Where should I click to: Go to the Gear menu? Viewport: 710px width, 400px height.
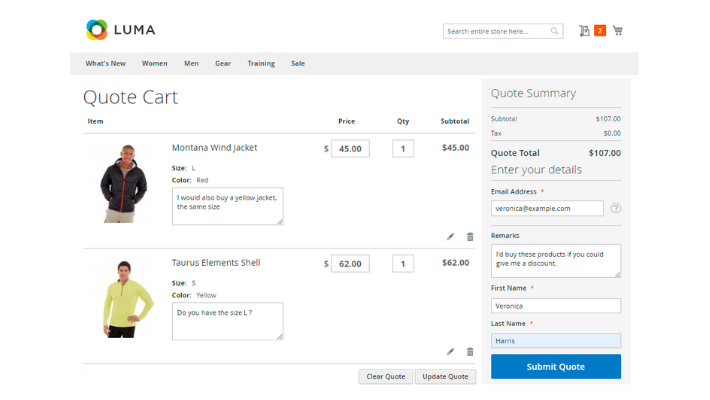pos(222,63)
